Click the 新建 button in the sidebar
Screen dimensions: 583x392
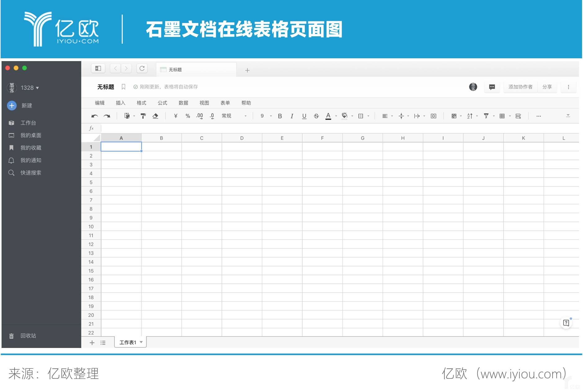coord(20,105)
